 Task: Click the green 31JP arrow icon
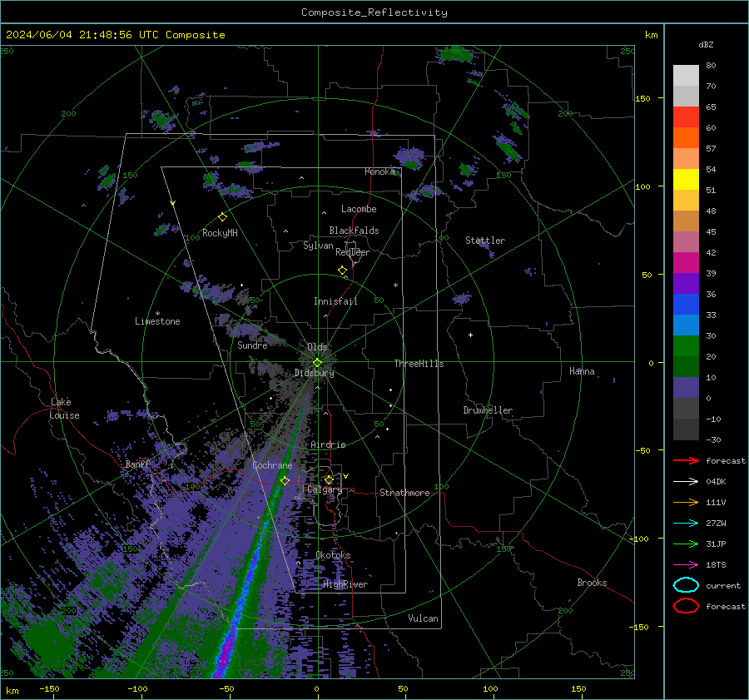pyautogui.click(x=686, y=544)
